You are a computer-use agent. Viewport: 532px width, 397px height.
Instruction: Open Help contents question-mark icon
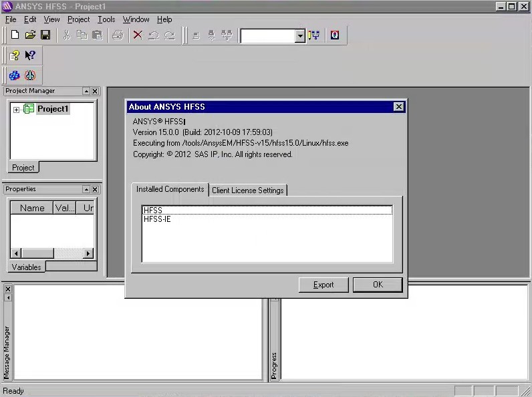[x=15, y=55]
